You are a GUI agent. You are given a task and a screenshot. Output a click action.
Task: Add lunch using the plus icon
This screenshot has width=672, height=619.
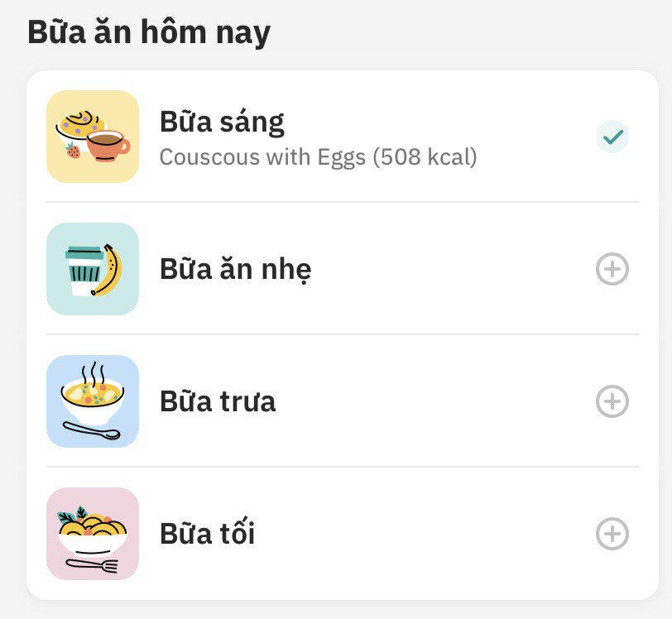[x=612, y=401]
